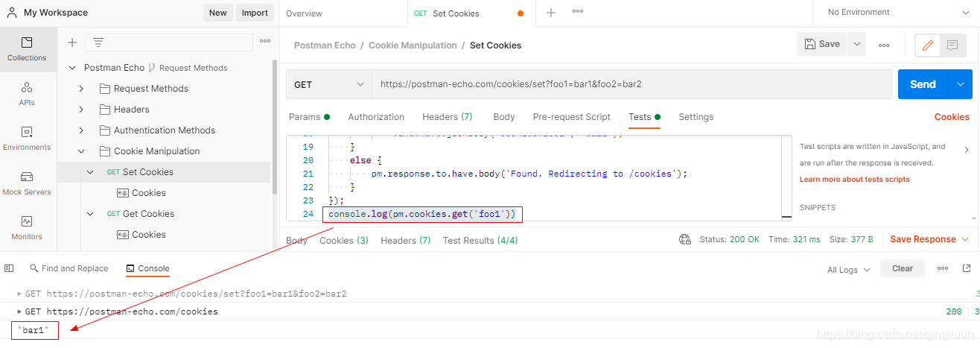
Task: Collapse the Cookie Manipulation folder
Action: tap(82, 151)
